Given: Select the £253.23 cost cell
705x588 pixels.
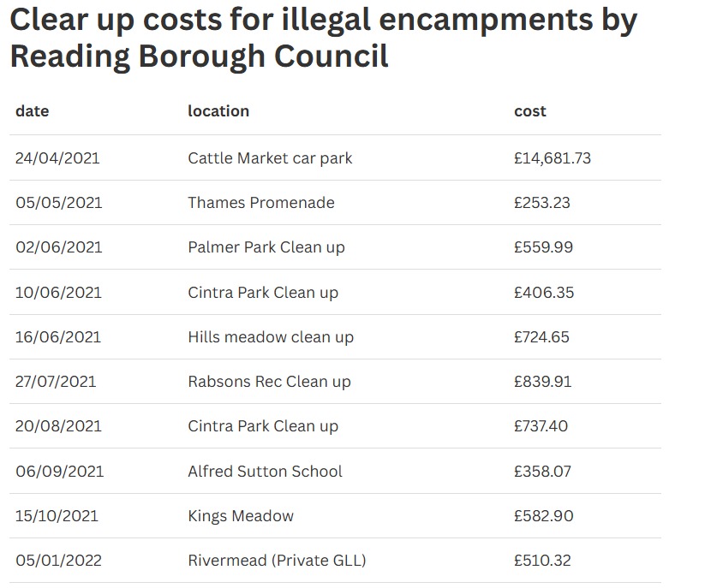Looking at the screenshot, I should [542, 203].
